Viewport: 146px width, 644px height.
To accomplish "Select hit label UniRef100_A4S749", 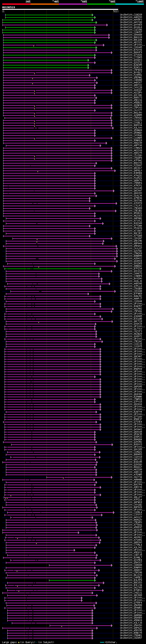I will pyautogui.click(x=131, y=22).
